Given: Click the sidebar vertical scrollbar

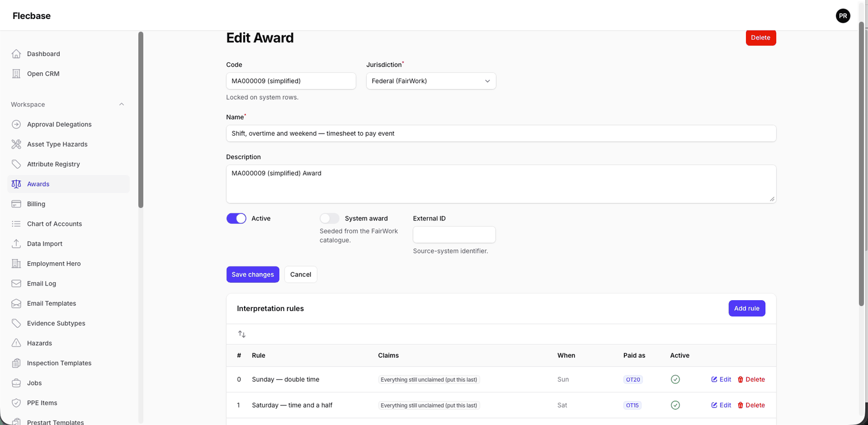Looking at the screenshot, I should [x=141, y=119].
